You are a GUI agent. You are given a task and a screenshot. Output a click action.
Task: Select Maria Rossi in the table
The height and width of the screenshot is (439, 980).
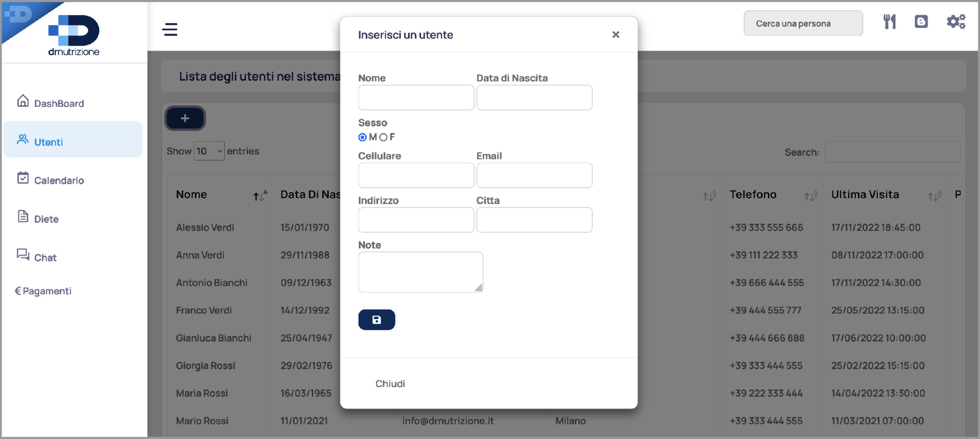pos(202,393)
